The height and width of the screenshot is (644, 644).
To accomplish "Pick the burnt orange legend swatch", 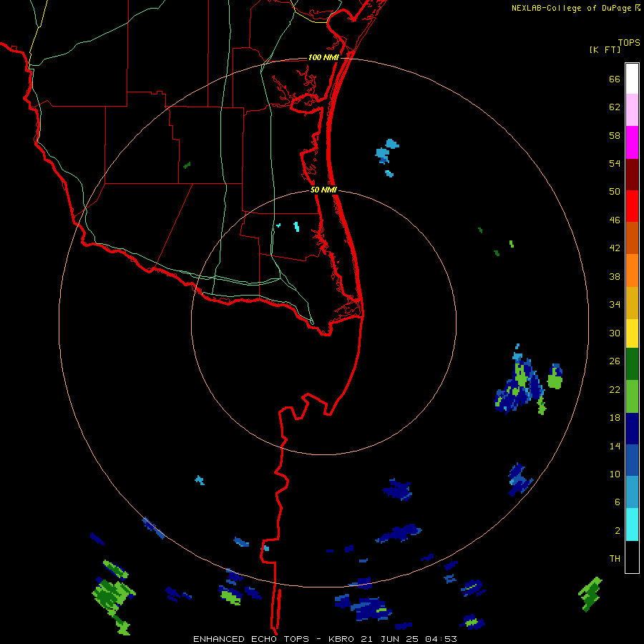I will click(632, 238).
